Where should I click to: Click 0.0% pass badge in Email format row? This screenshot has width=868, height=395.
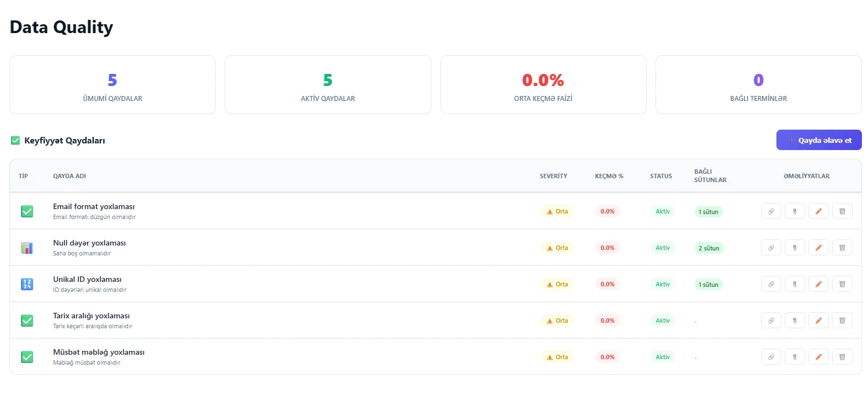coord(608,211)
